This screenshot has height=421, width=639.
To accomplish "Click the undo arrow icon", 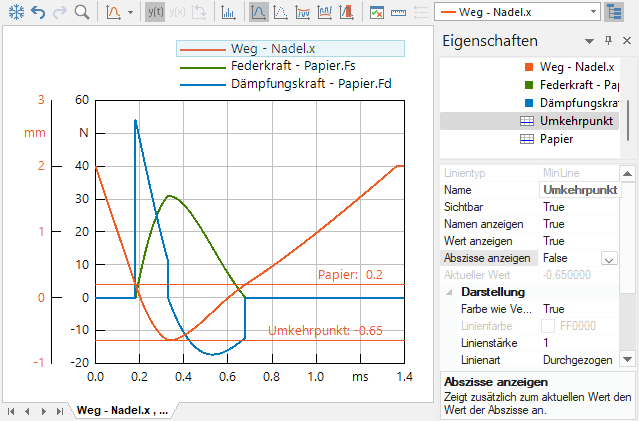I will [37, 13].
